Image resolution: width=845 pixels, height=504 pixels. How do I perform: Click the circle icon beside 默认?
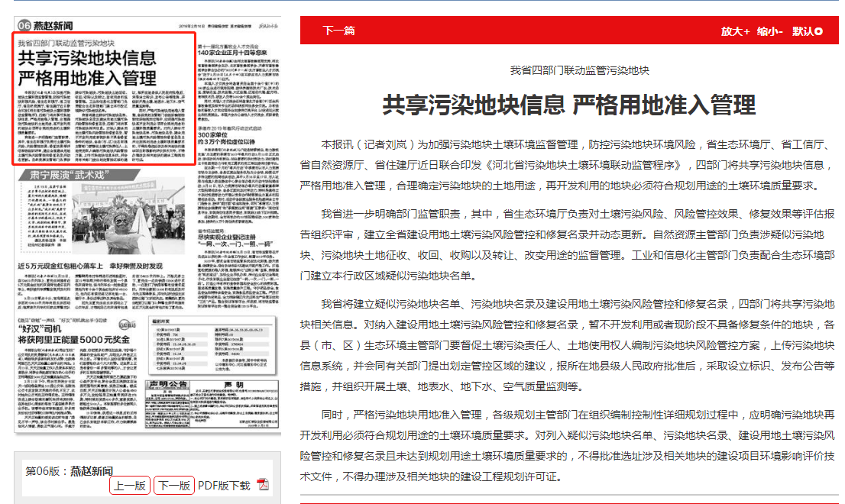tap(819, 31)
